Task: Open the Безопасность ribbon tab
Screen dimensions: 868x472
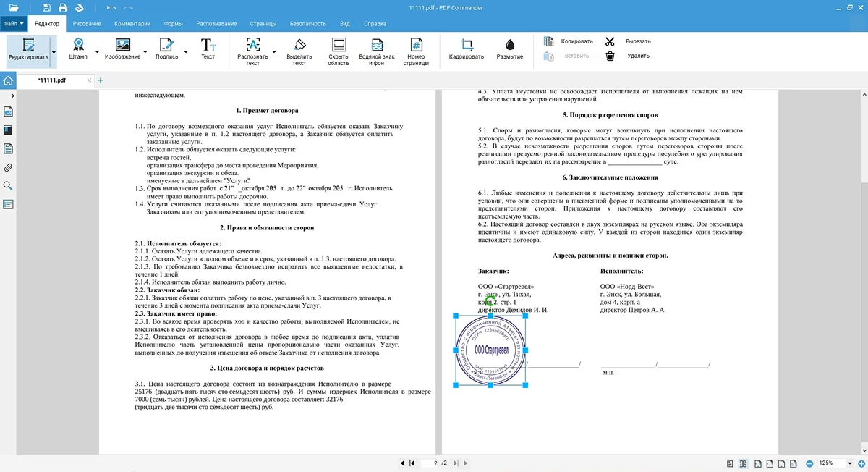Action: tap(308, 24)
